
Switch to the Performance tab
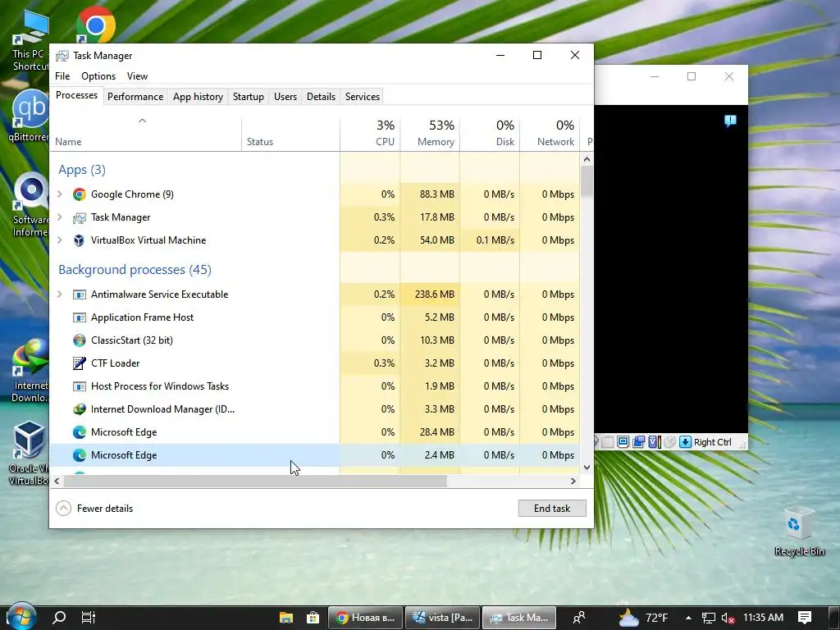point(135,97)
